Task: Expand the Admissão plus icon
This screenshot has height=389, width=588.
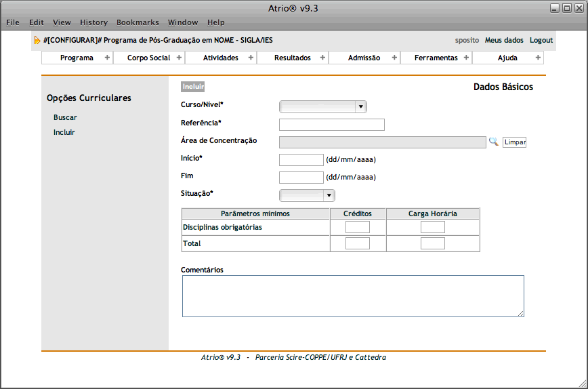Action: pyautogui.click(x=394, y=58)
